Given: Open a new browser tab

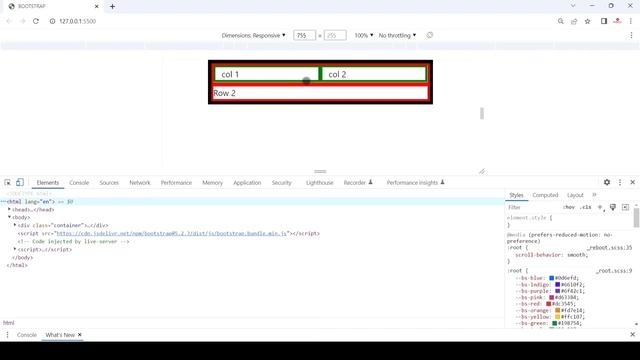Looking at the screenshot, I should [112, 7].
